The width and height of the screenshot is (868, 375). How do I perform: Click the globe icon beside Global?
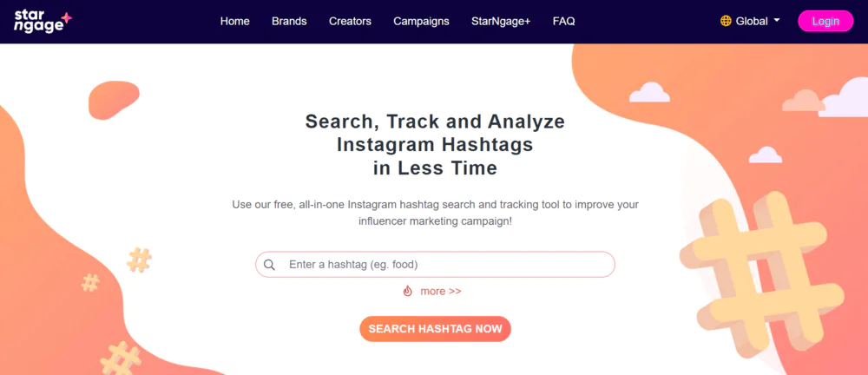coord(726,21)
